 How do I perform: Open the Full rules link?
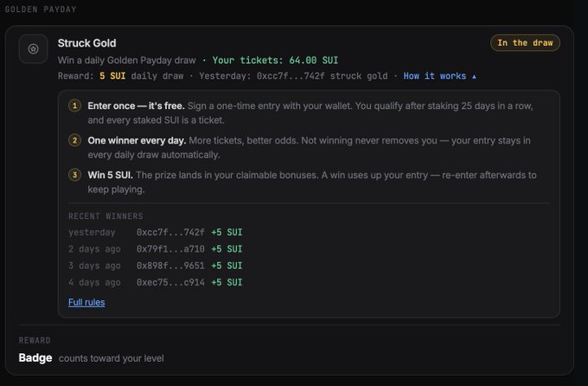pos(86,302)
